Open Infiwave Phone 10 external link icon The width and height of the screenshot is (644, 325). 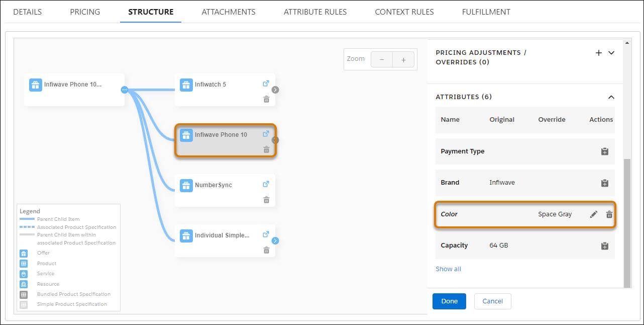[266, 134]
